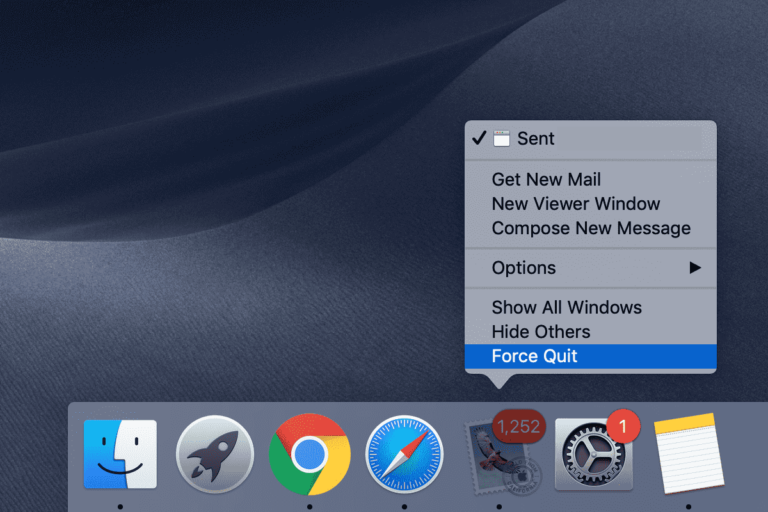Choose Get New Mail
The width and height of the screenshot is (768, 512).
coord(546,180)
